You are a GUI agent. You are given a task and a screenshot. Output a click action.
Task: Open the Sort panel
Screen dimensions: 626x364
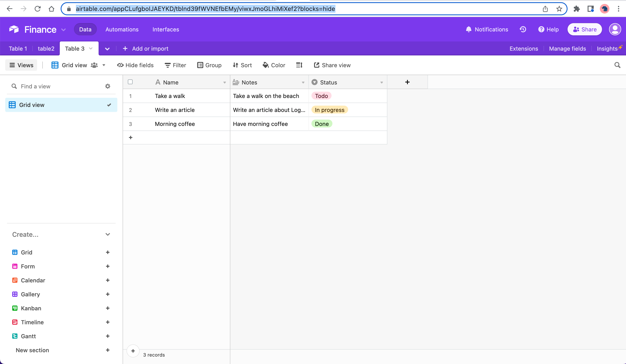[x=242, y=65]
